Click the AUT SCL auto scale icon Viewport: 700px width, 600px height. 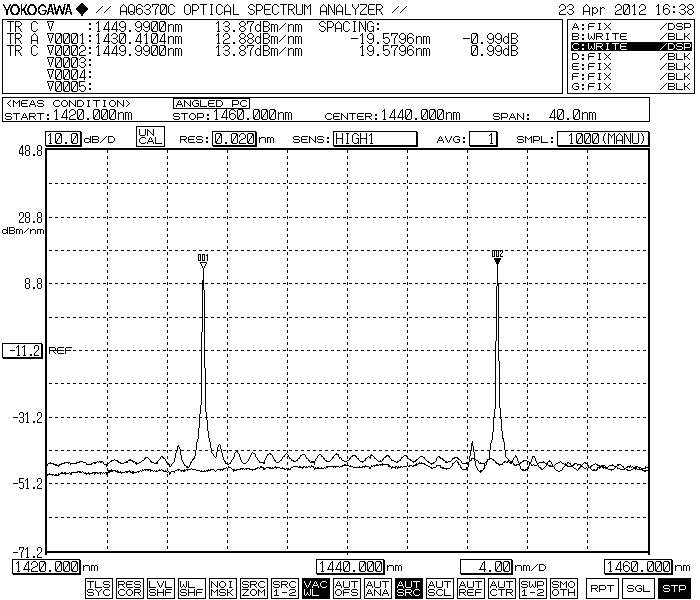[440, 588]
